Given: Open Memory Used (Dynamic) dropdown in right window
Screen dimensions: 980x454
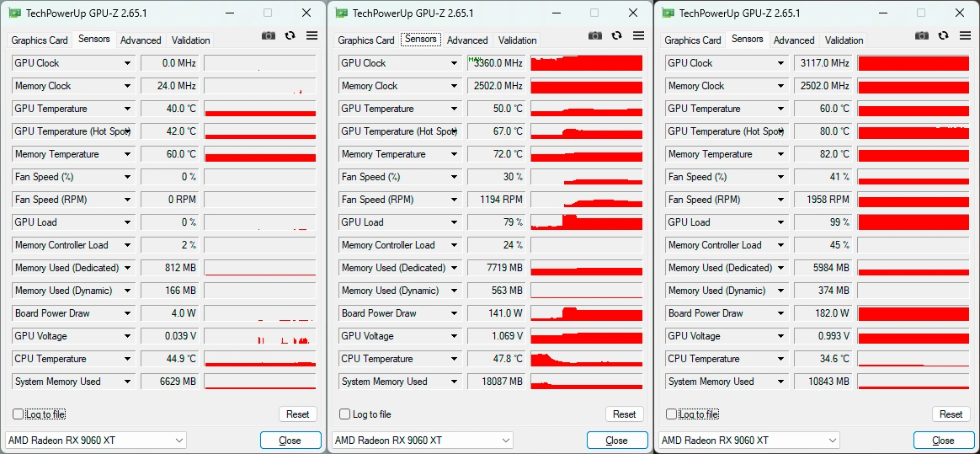Looking at the screenshot, I should point(781,291).
